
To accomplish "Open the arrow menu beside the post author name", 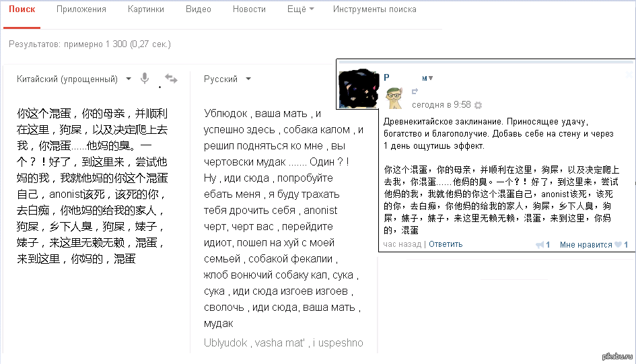I will click(x=430, y=78).
